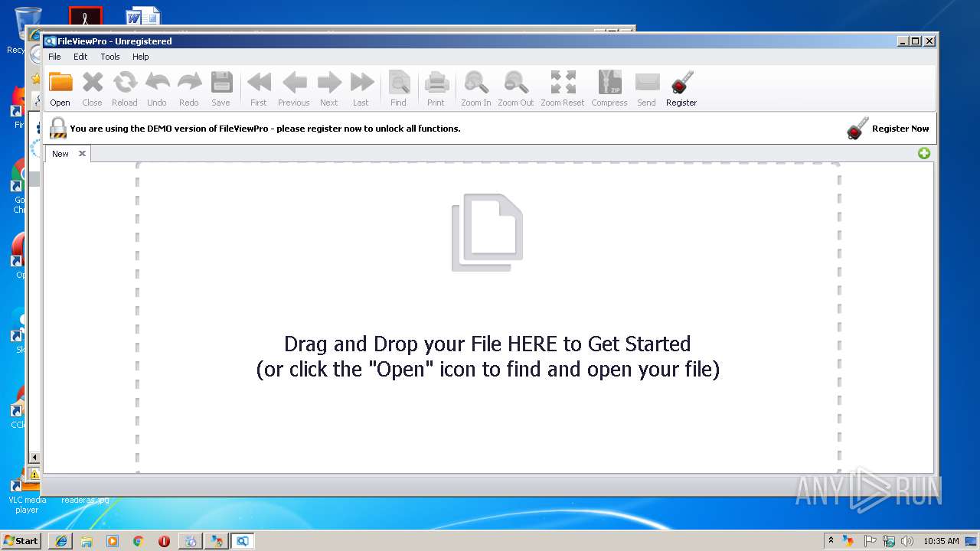Click the Zoom Out magnifier

(516, 83)
